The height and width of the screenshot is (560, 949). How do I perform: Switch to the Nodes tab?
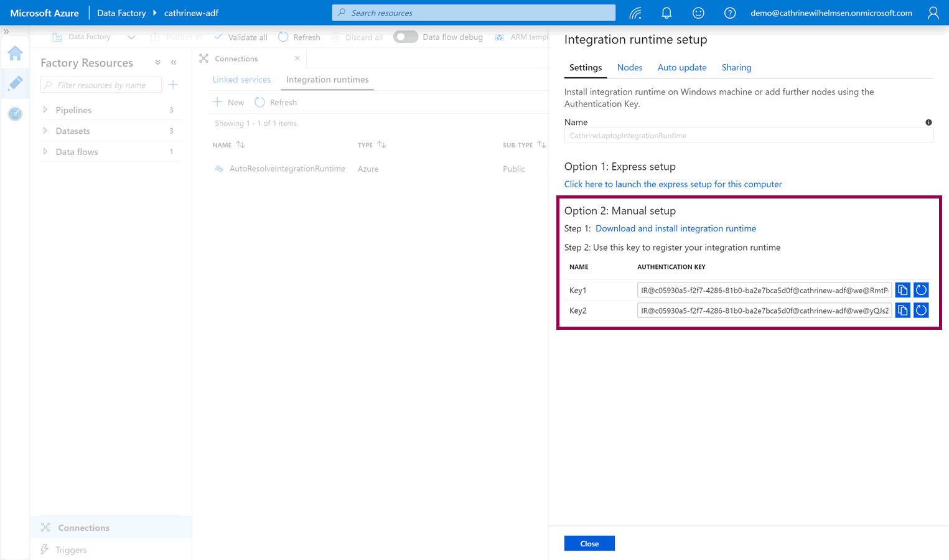click(629, 67)
